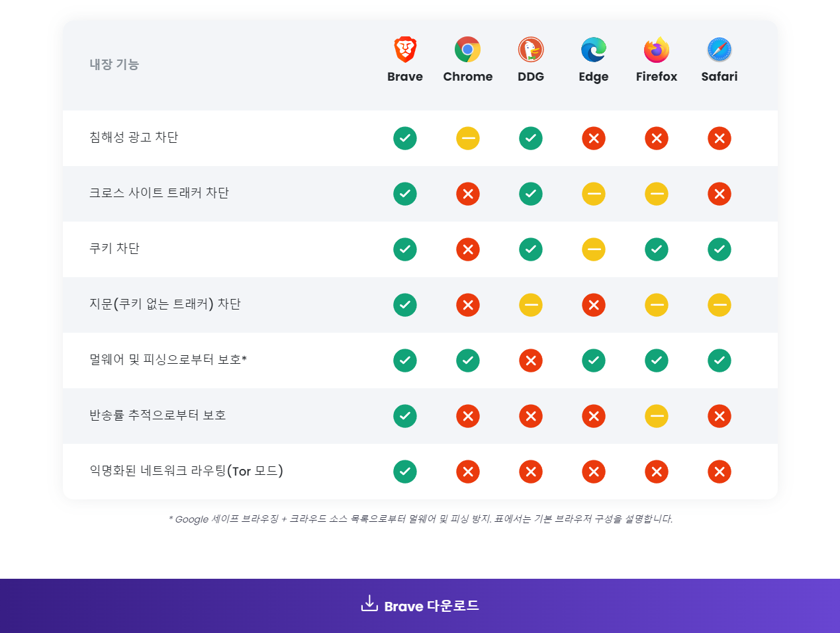
Task: Click DDG's red X for 멀웨어 및 피싱 보호
Action: click(x=531, y=360)
